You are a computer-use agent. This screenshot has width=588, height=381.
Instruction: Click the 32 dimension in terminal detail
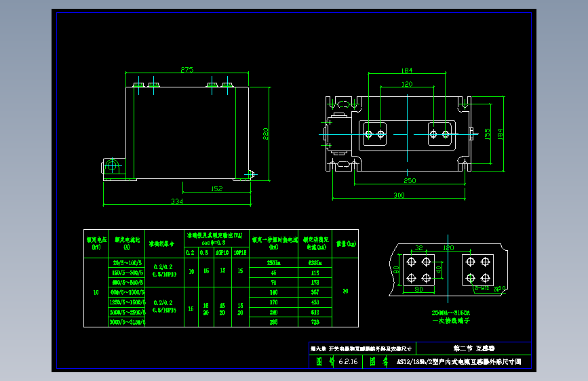pyautogui.click(x=418, y=248)
